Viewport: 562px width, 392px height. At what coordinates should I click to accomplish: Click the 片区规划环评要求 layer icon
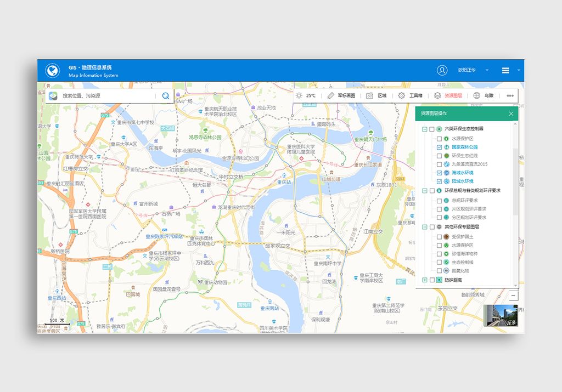tap(447, 209)
